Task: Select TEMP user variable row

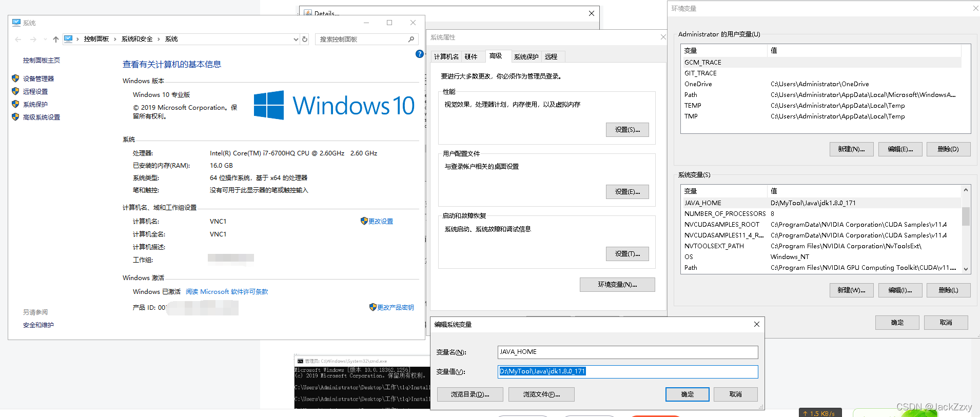Action: click(x=822, y=106)
